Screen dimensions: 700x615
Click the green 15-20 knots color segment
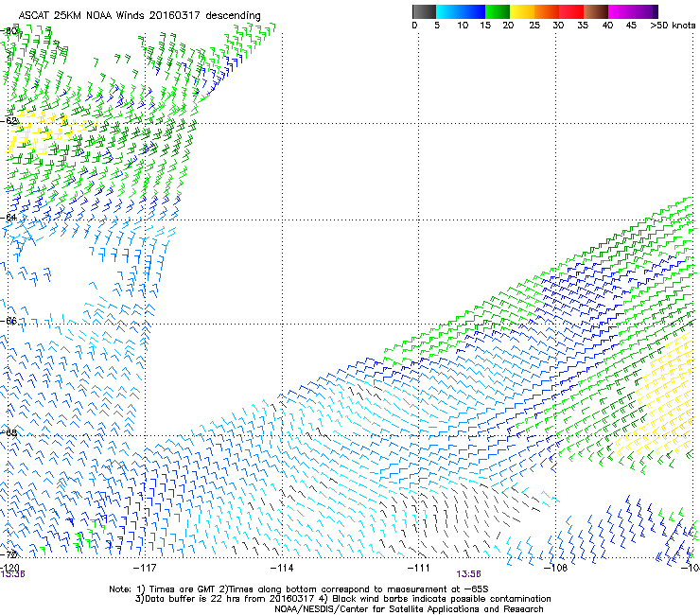[498, 11]
